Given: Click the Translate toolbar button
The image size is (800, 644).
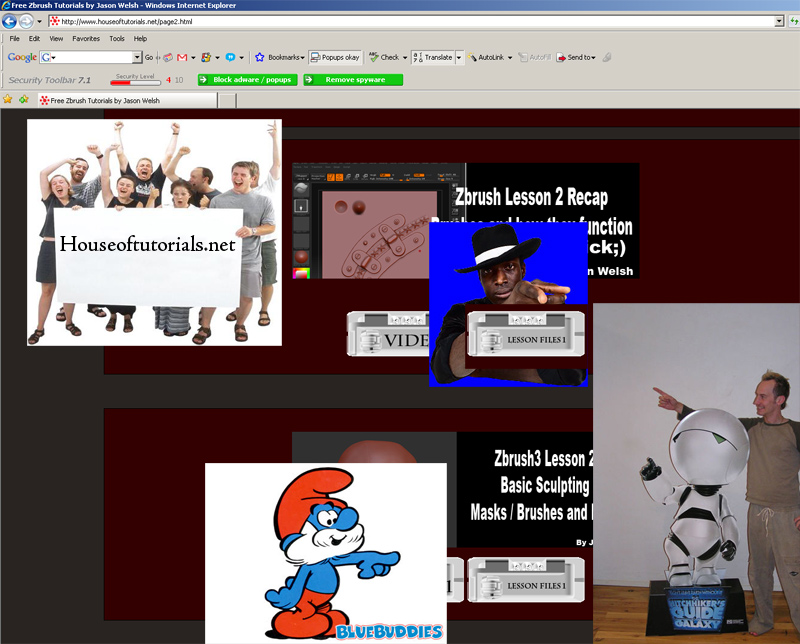Looking at the screenshot, I should [433, 58].
